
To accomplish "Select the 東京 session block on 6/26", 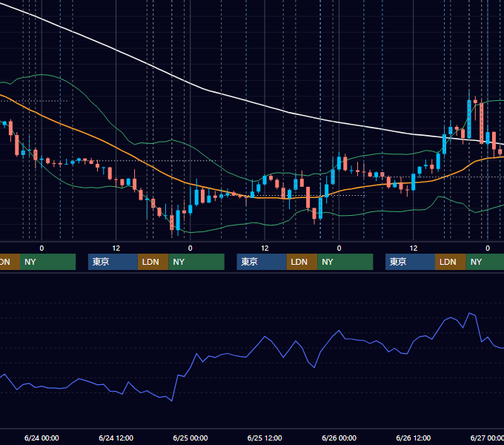I will (x=410, y=262).
